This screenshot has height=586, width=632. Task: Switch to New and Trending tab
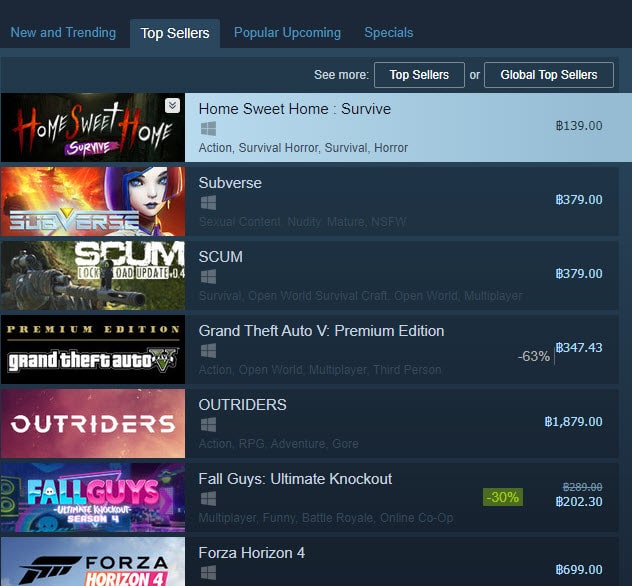point(63,33)
